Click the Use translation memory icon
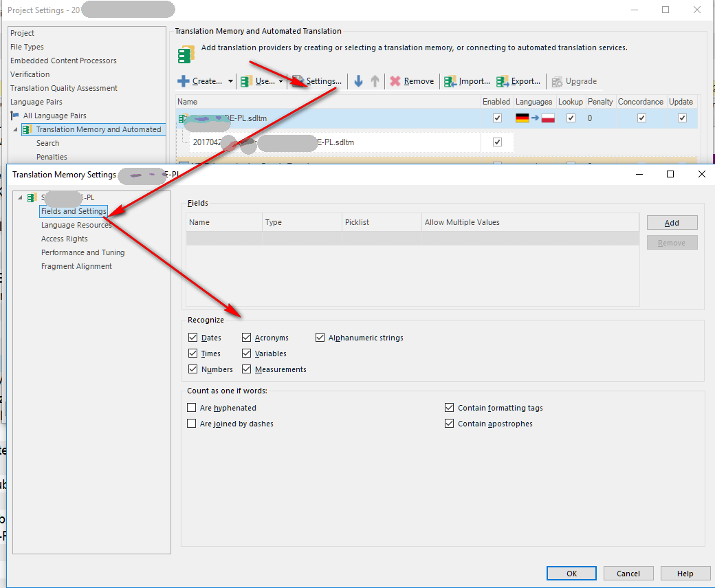This screenshot has width=715, height=588. pos(246,81)
